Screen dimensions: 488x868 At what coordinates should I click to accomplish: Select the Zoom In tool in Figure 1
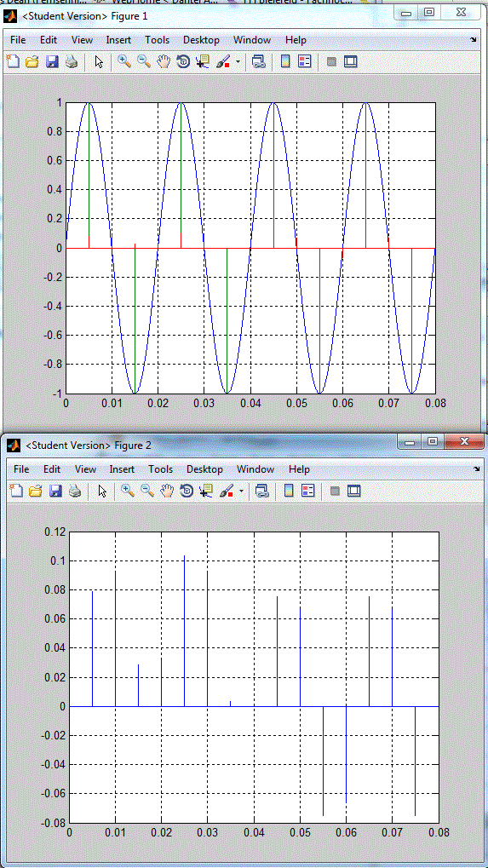pos(124,62)
